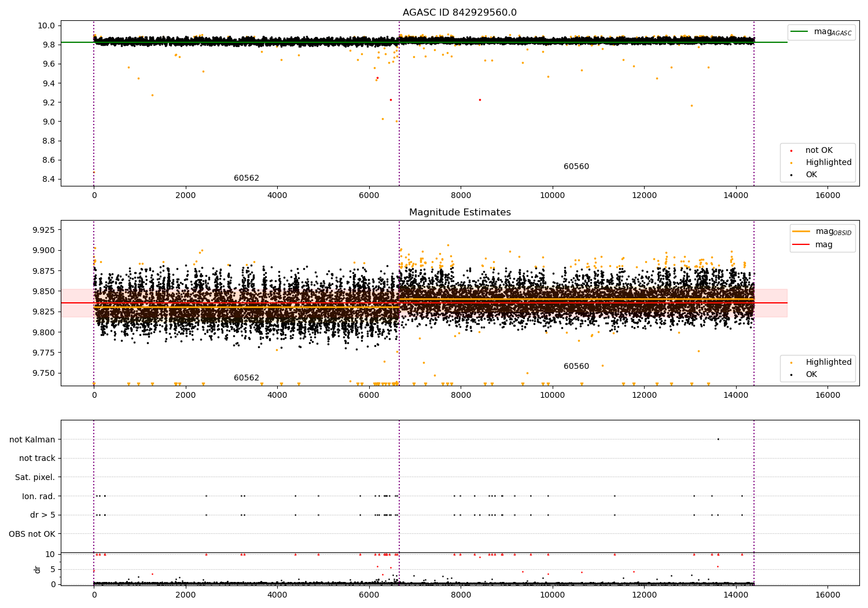Click the '9.825' y-axis tick label
Screen dimensions: 868x608
pos(44,312)
